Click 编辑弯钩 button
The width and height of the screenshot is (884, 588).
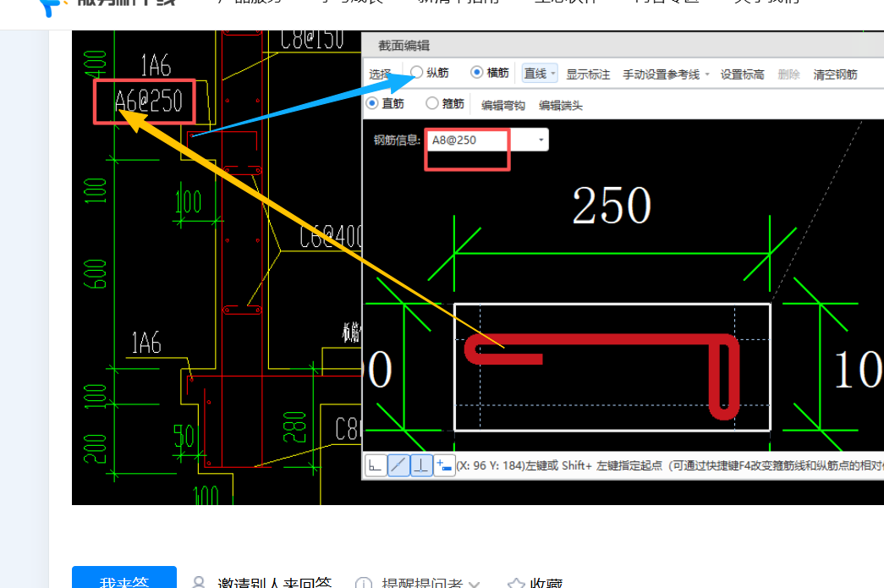coord(502,106)
